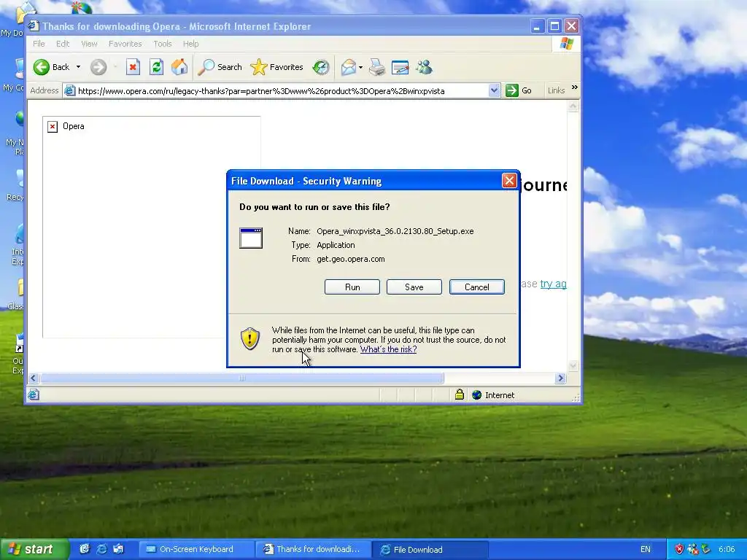Click the Edit page icon in toolbar
Image resolution: width=747 pixels, height=560 pixels.
point(400,67)
